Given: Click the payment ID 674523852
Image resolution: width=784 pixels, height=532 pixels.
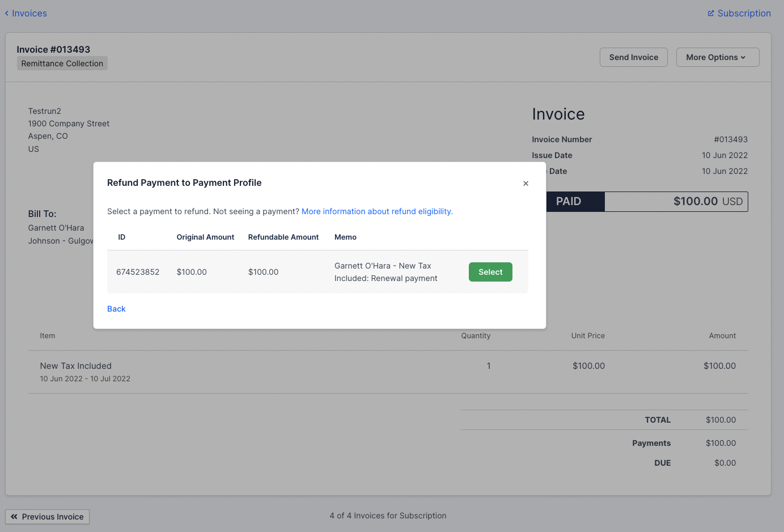Looking at the screenshot, I should [138, 272].
